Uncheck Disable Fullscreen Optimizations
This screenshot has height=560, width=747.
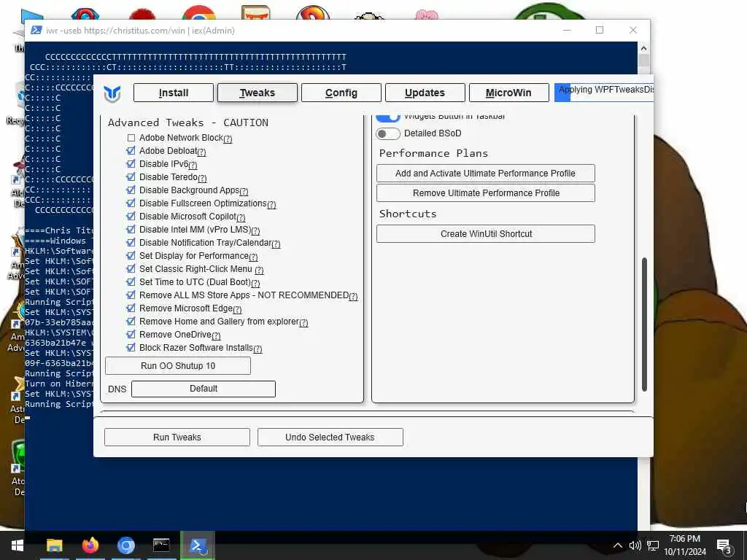pos(131,203)
